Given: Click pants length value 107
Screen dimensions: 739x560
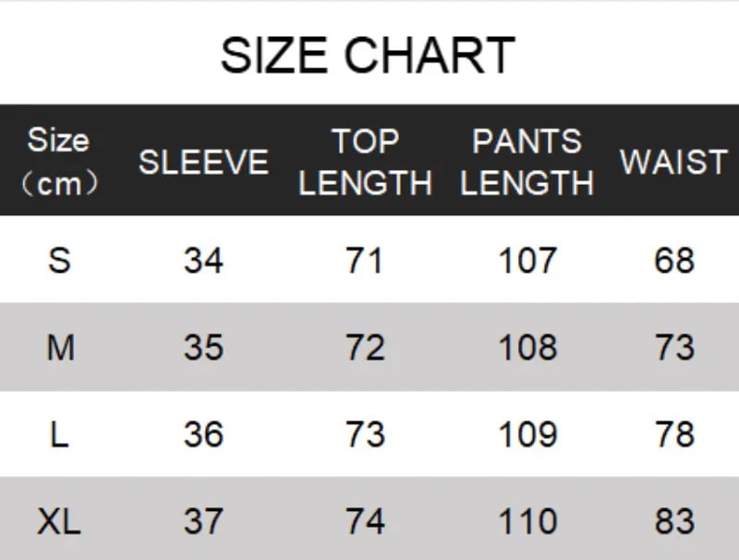Looking at the screenshot, I should (527, 261).
